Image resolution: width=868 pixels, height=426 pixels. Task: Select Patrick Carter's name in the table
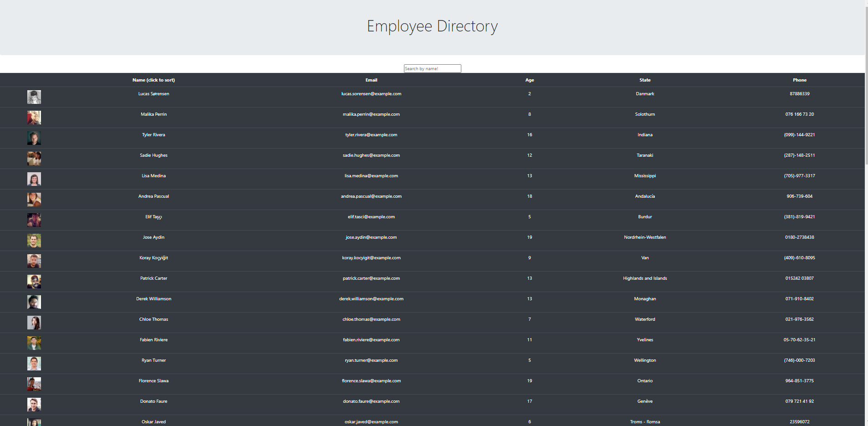coord(153,278)
